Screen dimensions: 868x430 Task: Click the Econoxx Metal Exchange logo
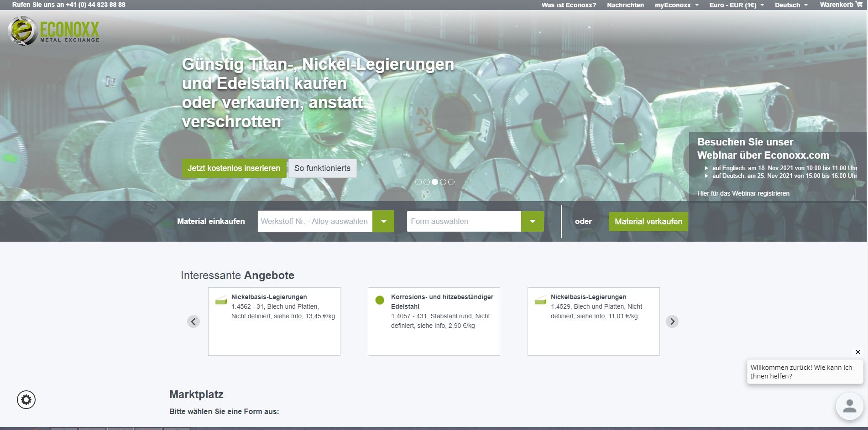(53, 31)
